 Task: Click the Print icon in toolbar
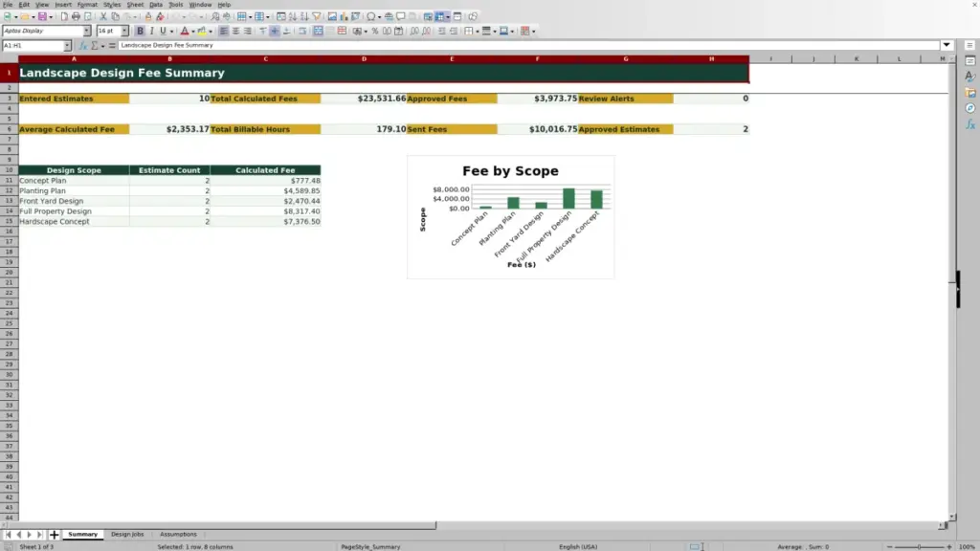pyautogui.click(x=76, y=16)
